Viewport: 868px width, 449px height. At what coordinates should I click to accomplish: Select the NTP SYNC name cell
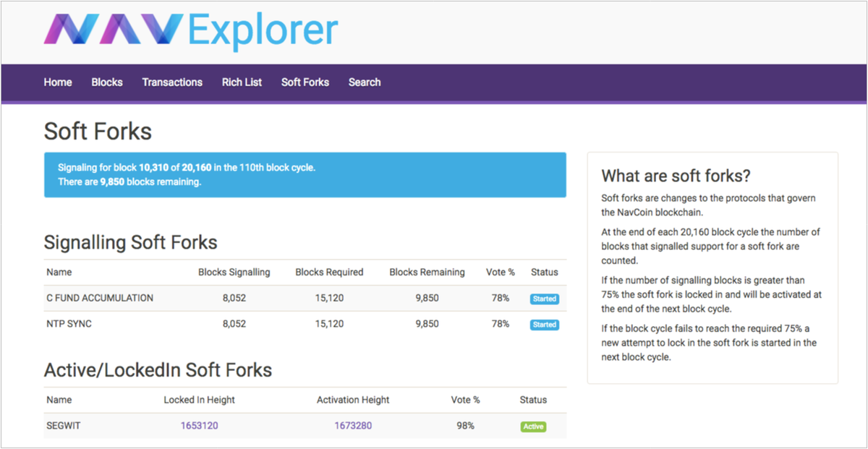tap(69, 324)
